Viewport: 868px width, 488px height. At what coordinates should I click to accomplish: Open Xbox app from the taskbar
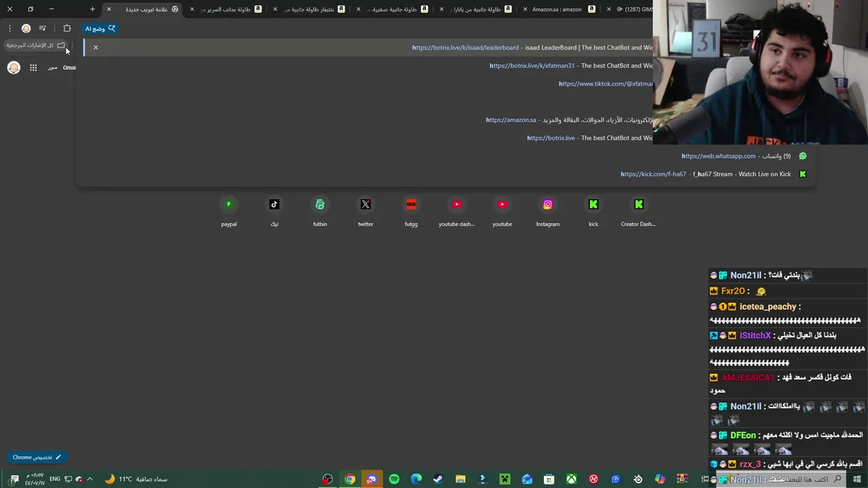(x=572, y=479)
